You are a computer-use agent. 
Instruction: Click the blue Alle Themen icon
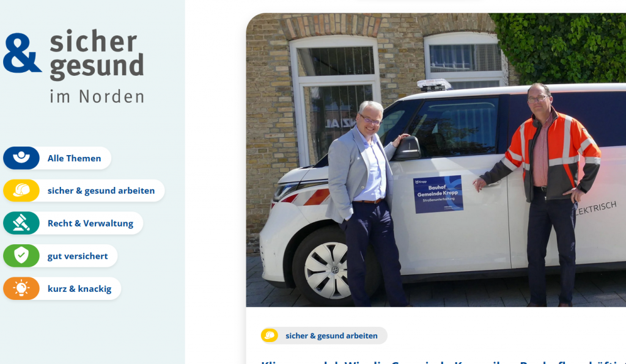click(x=21, y=158)
